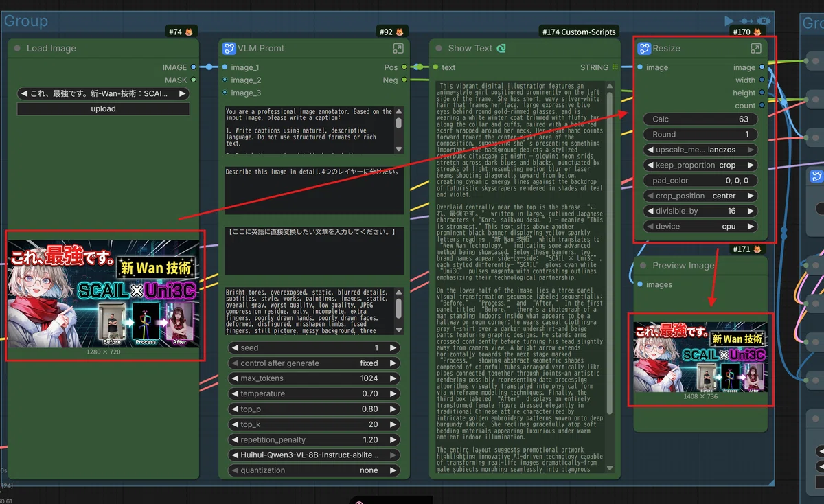Open the Huihui-Qwen3-VL-8B model dropdown
Viewport: 824px width, 504px height.
click(314, 455)
